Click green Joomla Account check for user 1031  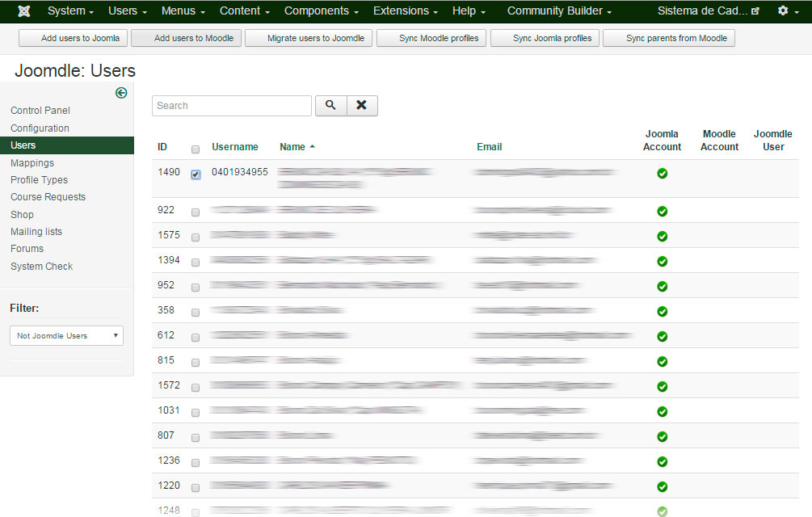pos(662,412)
